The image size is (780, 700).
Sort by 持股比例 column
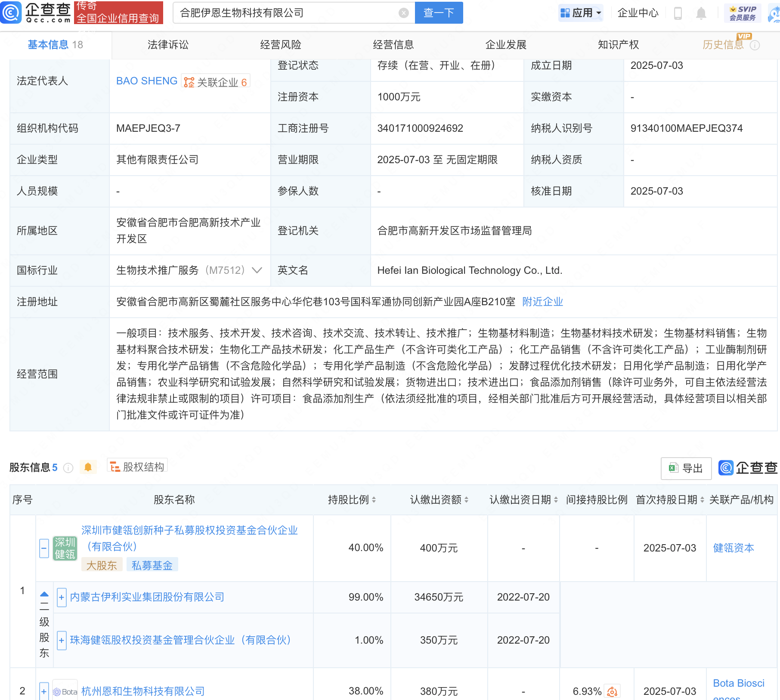click(374, 500)
